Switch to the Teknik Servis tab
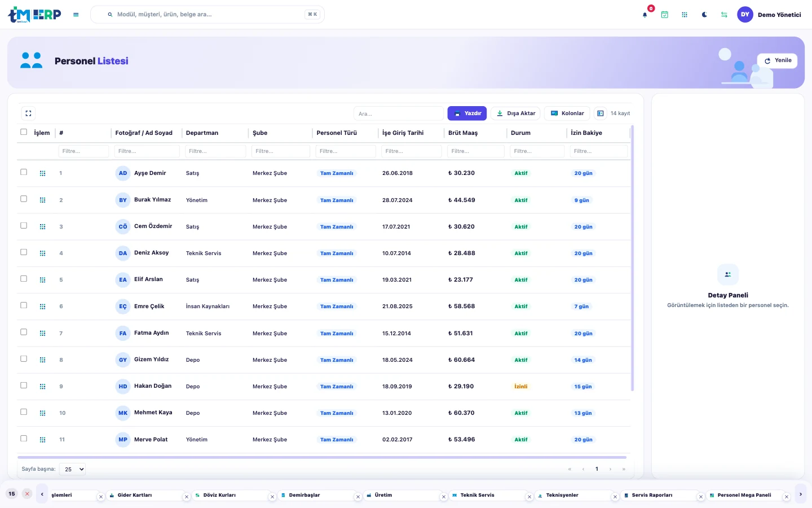 [477, 495]
